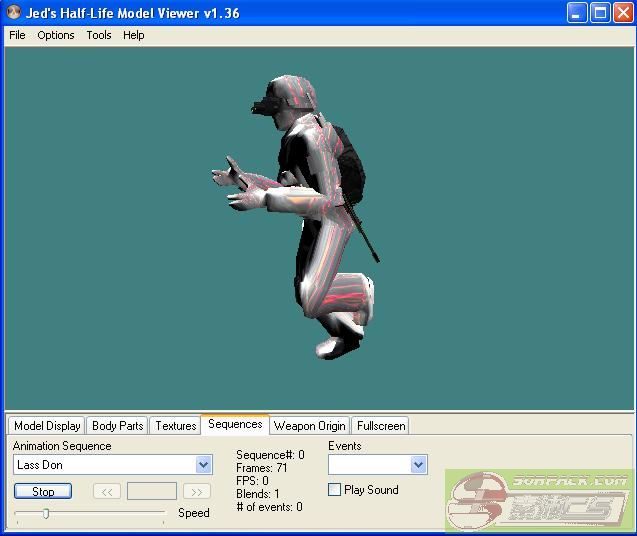637x536 pixels.
Task: Click the '# of events: 0' text
Action: (269, 507)
